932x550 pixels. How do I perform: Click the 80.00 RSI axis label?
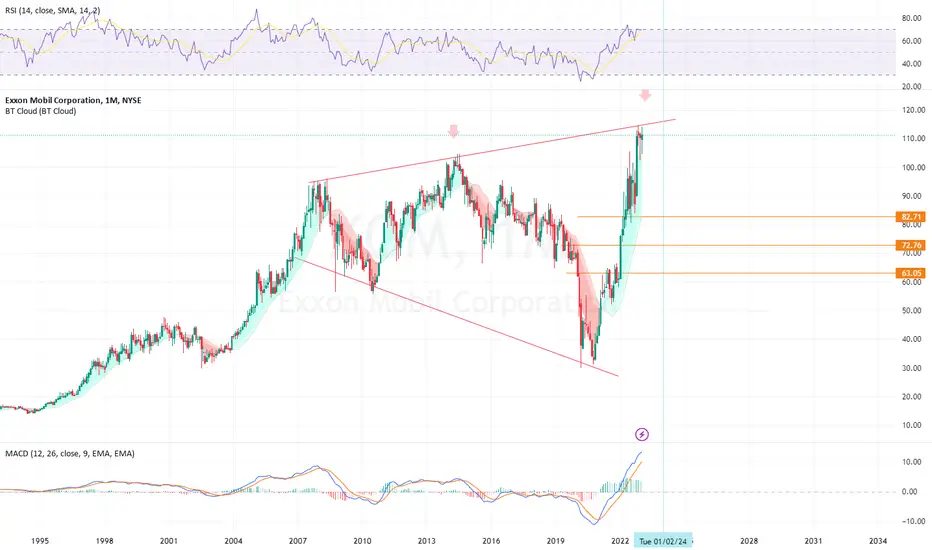pos(912,18)
